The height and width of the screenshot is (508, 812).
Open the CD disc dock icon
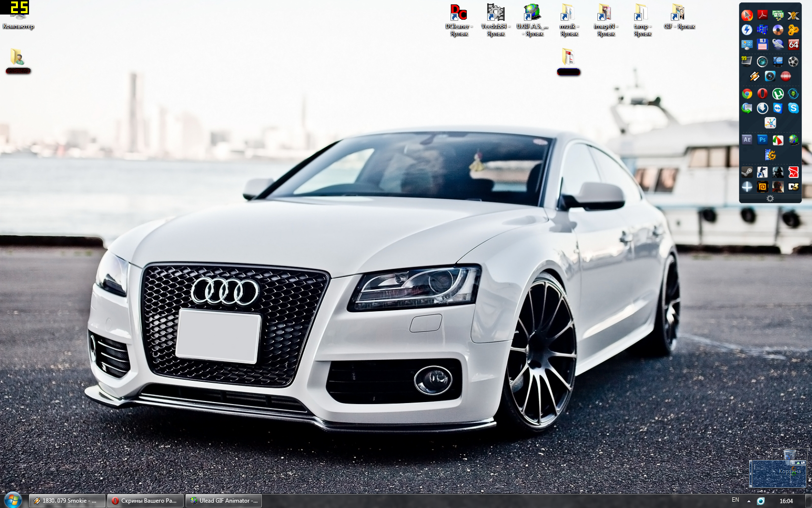[778, 30]
